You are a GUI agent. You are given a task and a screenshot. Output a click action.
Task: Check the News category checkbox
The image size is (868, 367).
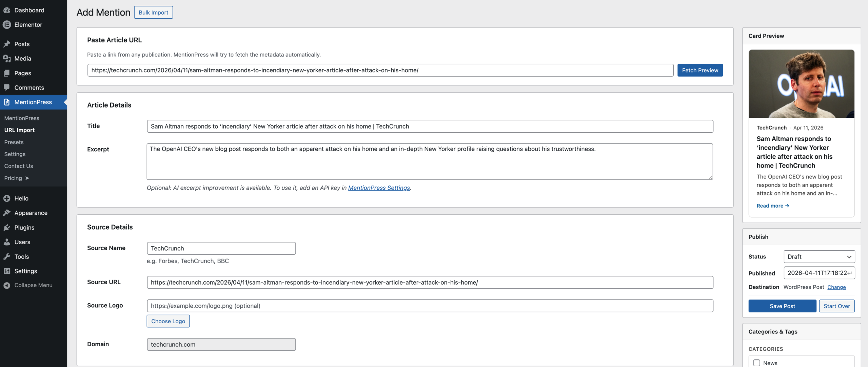pyautogui.click(x=757, y=362)
